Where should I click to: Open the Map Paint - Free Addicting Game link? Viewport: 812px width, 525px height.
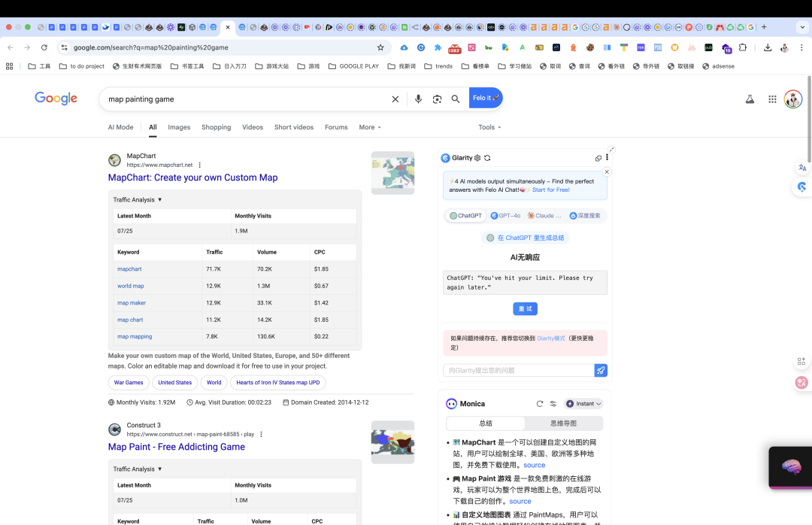[x=176, y=447]
